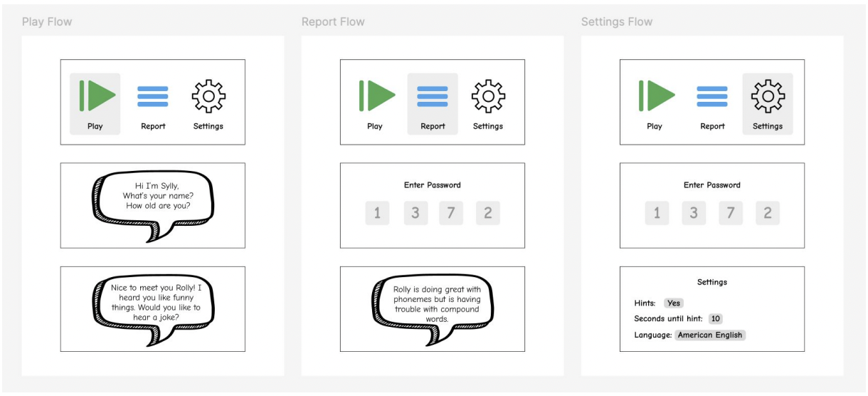Click the Play Flow frame title
This screenshot has height=396, width=868.
[x=47, y=21]
